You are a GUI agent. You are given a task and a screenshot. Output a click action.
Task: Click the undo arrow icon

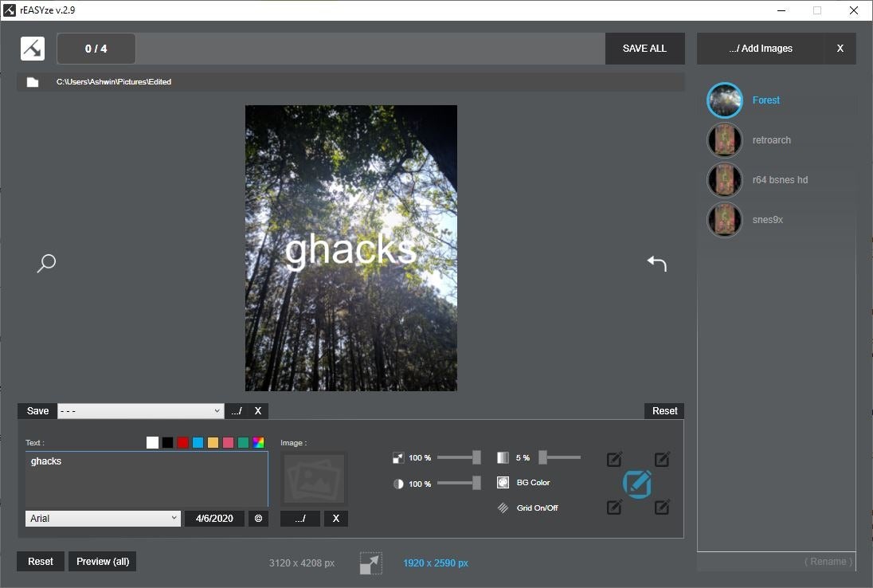(657, 264)
